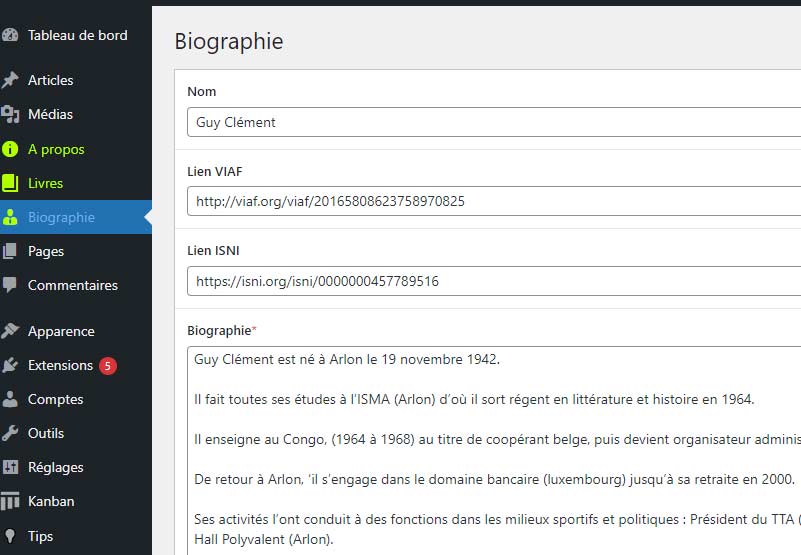Open the Tips menu item
Screen dimensions: 801x555
point(41,536)
